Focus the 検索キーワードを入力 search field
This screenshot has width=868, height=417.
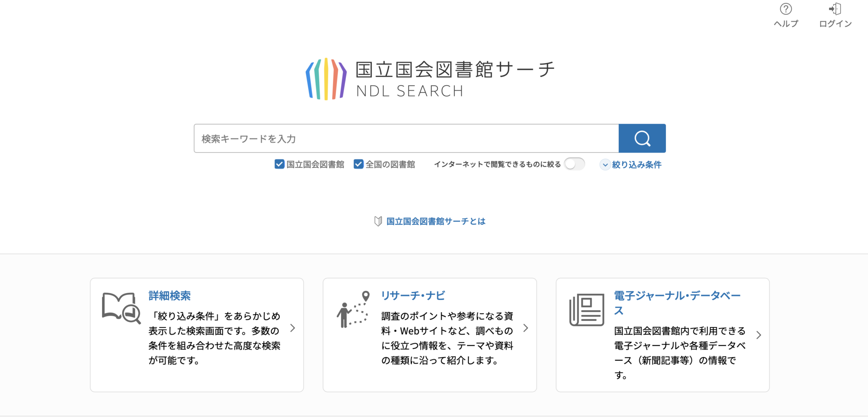point(406,138)
